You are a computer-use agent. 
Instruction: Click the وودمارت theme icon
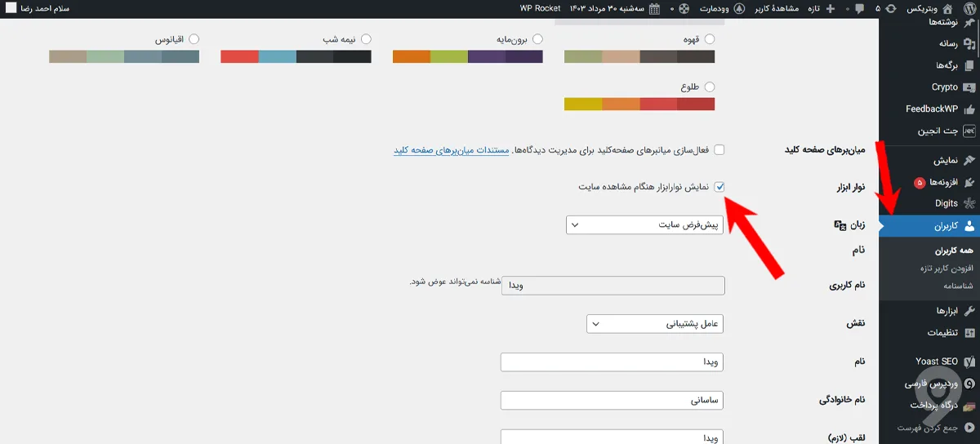coord(740,8)
